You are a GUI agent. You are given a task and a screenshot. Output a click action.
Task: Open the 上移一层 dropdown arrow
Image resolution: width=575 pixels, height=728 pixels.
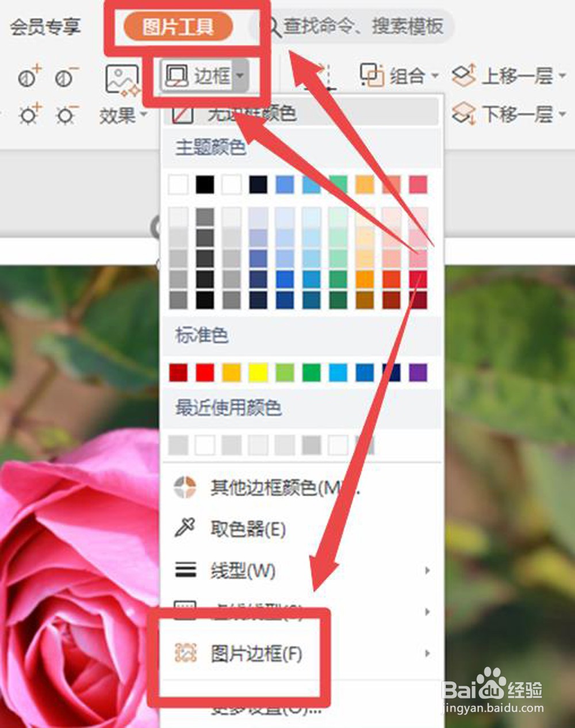tap(561, 75)
